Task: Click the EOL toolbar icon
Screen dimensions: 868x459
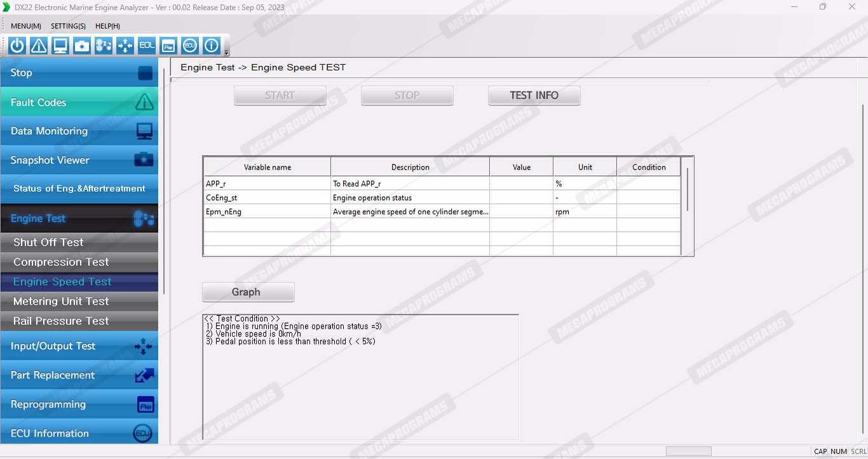Action: tap(147, 46)
